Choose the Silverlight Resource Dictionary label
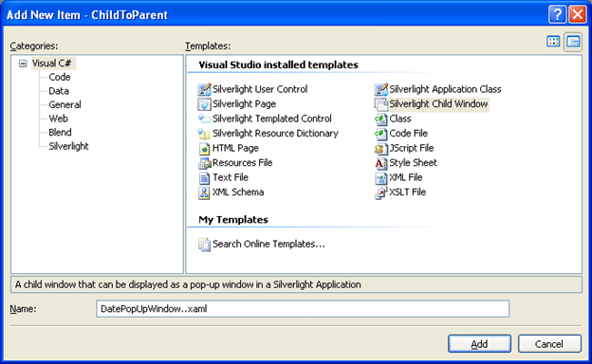592x364 pixels. 275,134
